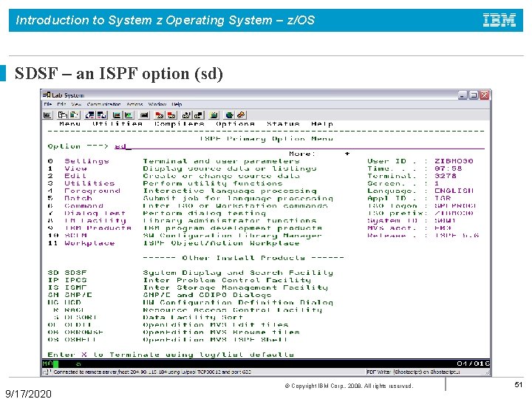The width and height of the screenshot is (532, 399).
Task: Click the cursor position 04/016 status
Action: pos(473,364)
